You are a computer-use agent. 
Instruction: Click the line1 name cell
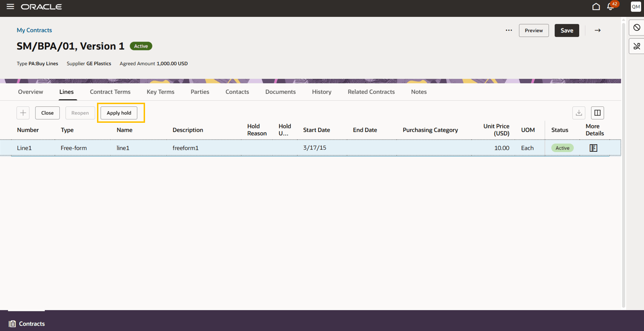click(x=123, y=148)
